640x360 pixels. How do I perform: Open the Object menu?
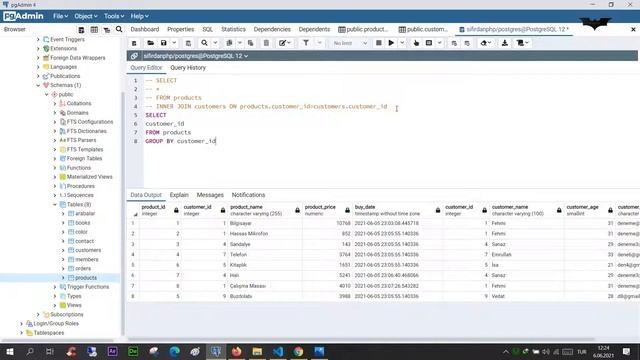coord(86,16)
